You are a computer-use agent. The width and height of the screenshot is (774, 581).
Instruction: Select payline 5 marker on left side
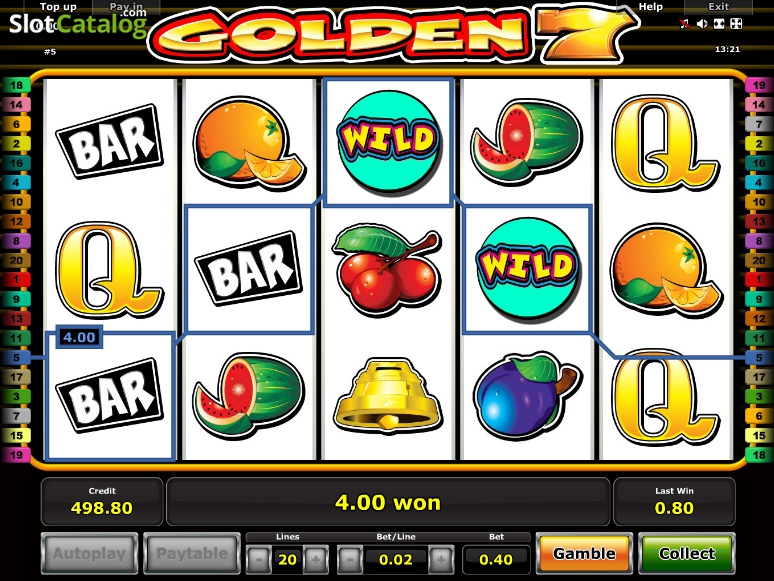pyautogui.click(x=16, y=357)
